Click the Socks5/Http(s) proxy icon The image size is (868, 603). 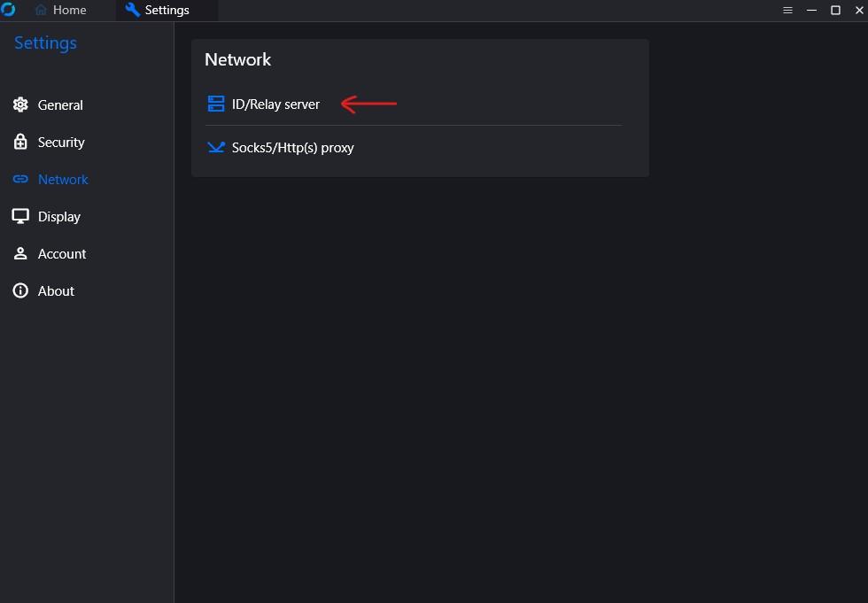[216, 147]
